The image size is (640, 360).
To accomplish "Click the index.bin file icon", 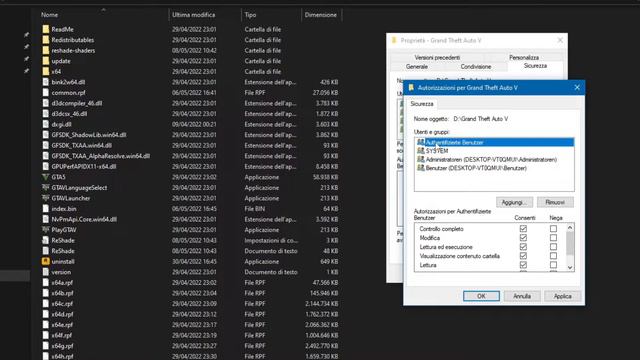I will (x=46, y=209).
